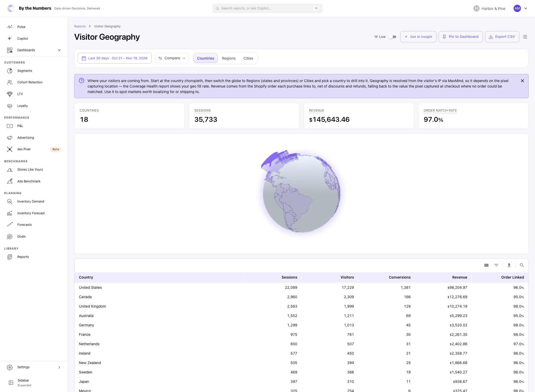Open report settings sliders icon
The height and width of the screenshot is (392, 535).
coord(525,37)
